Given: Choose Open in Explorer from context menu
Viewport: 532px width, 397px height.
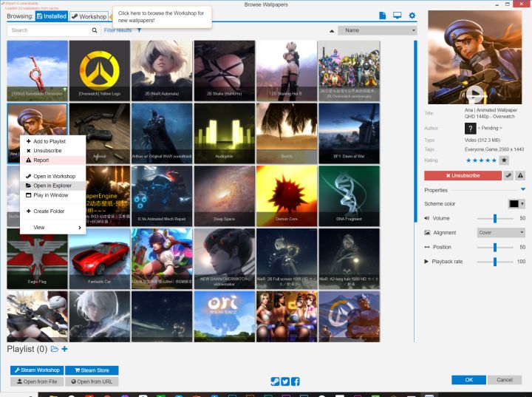Looking at the screenshot, I should 52,186.
